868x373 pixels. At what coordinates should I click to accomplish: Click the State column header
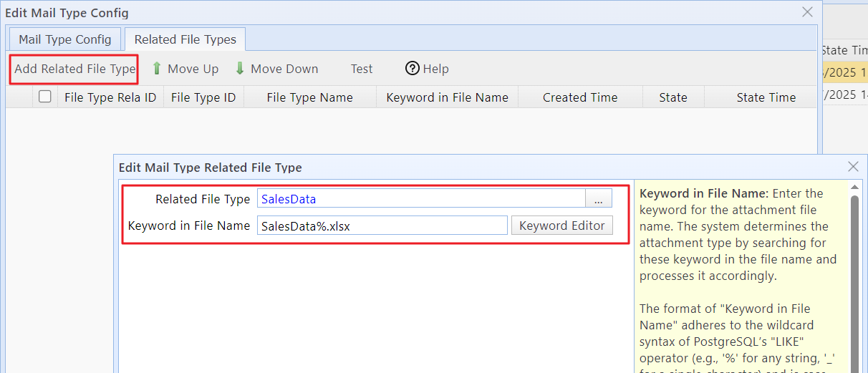673,97
